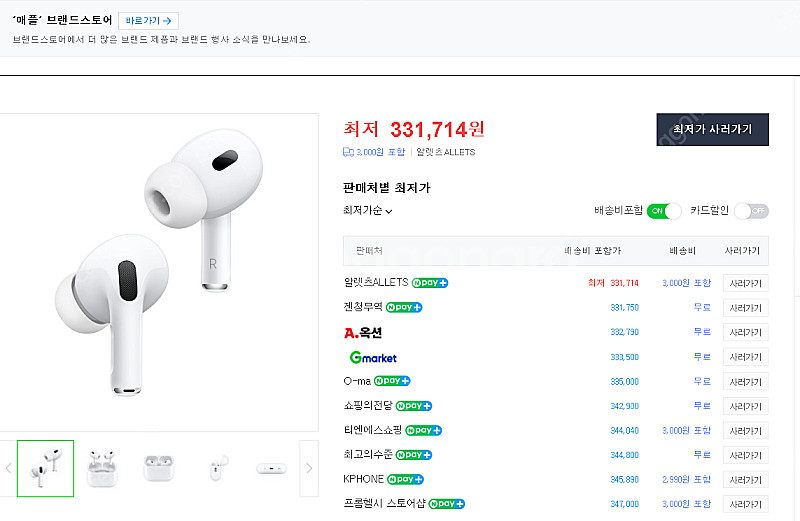Click 사러가기 for 알렛츠ALLETS row
The width and height of the screenshot is (800, 521).
(745, 283)
